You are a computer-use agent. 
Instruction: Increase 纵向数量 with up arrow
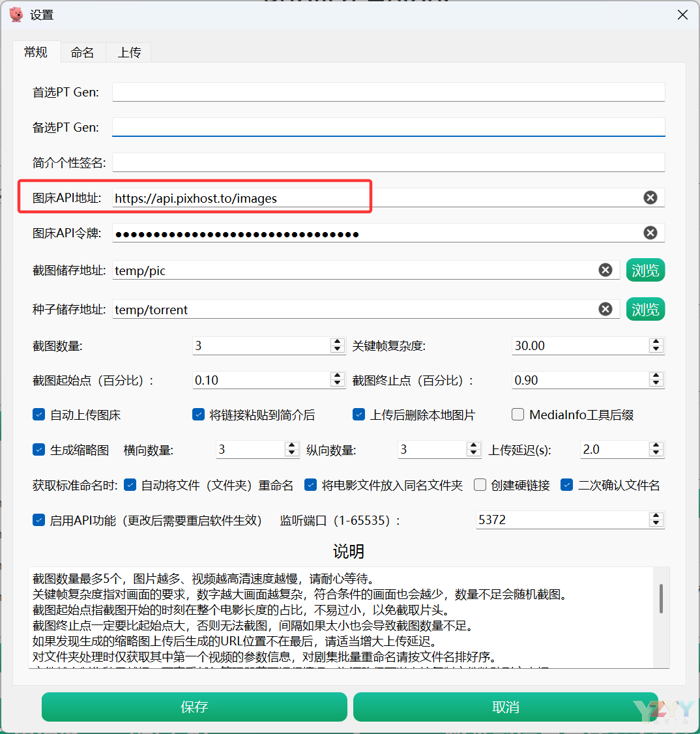[x=474, y=445]
